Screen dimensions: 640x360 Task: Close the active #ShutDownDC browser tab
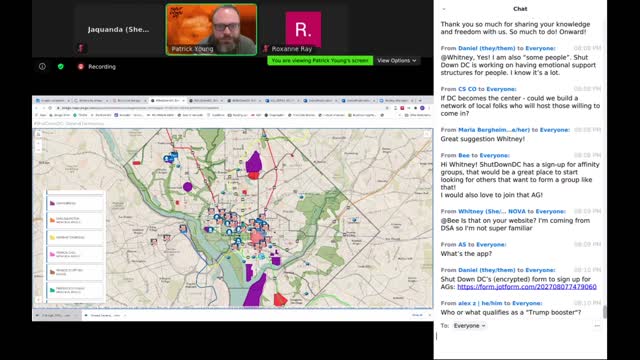(183, 100)
